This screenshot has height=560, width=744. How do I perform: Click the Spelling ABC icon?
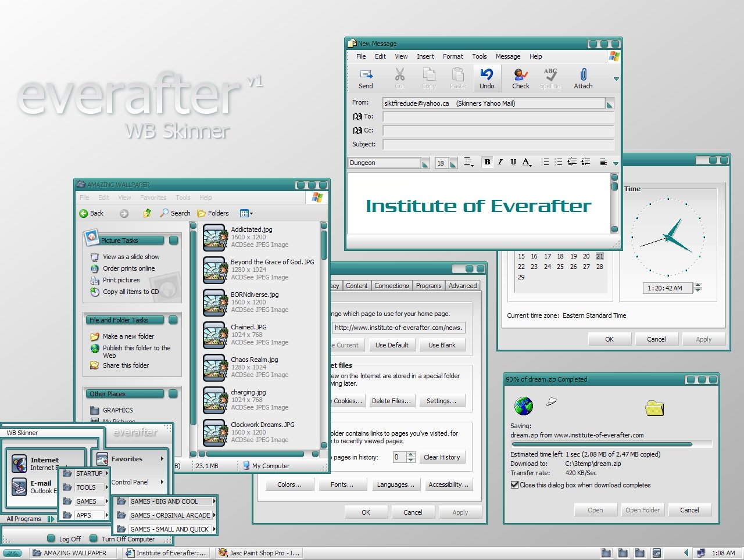click(550, 74)
